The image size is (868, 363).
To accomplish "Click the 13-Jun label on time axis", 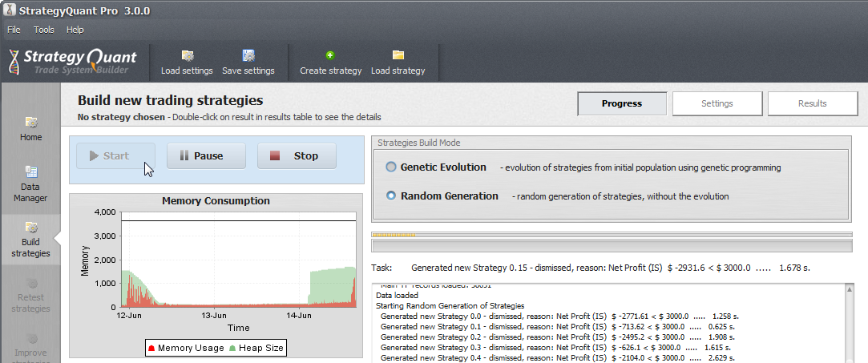I will click(214, 316).
